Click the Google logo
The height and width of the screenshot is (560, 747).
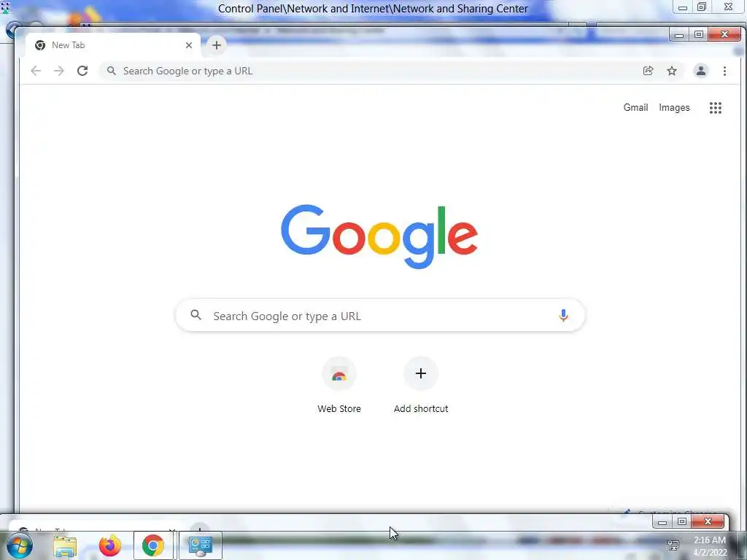[x=379, y=237]
